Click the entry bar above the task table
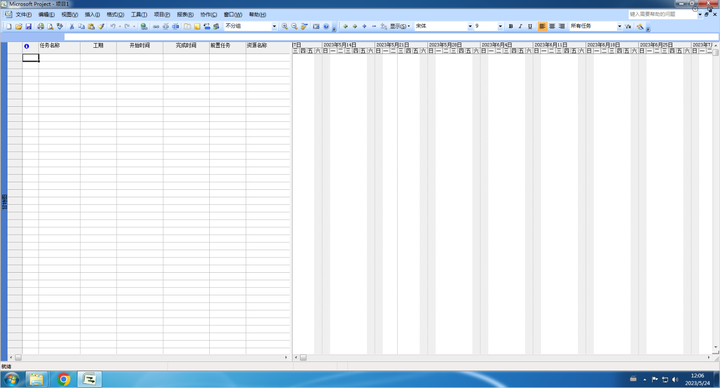Viewport: 720px width, 388px height. [391, 37]
